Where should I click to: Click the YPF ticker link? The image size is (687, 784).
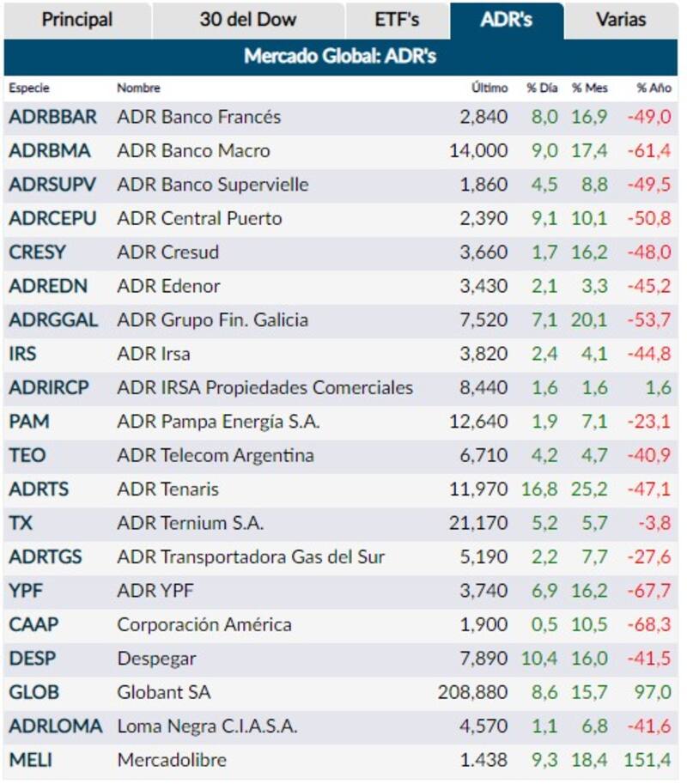[26, 591]
